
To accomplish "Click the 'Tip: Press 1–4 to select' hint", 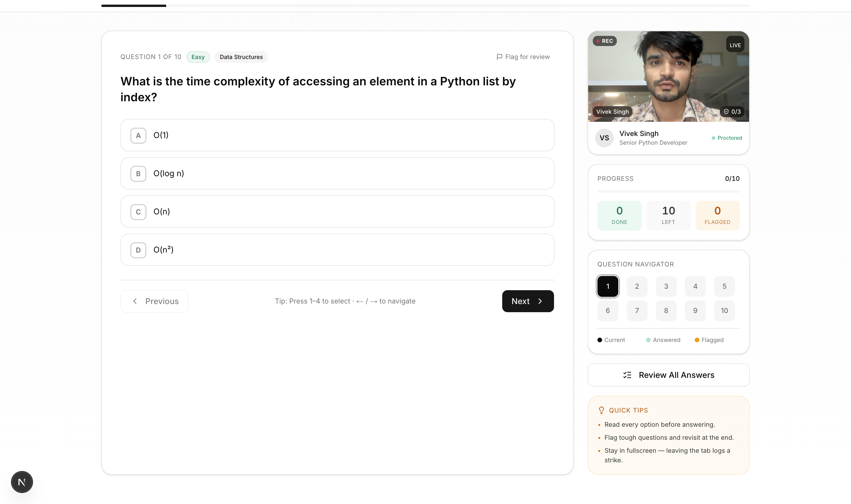I will click(x=345, y=301).
